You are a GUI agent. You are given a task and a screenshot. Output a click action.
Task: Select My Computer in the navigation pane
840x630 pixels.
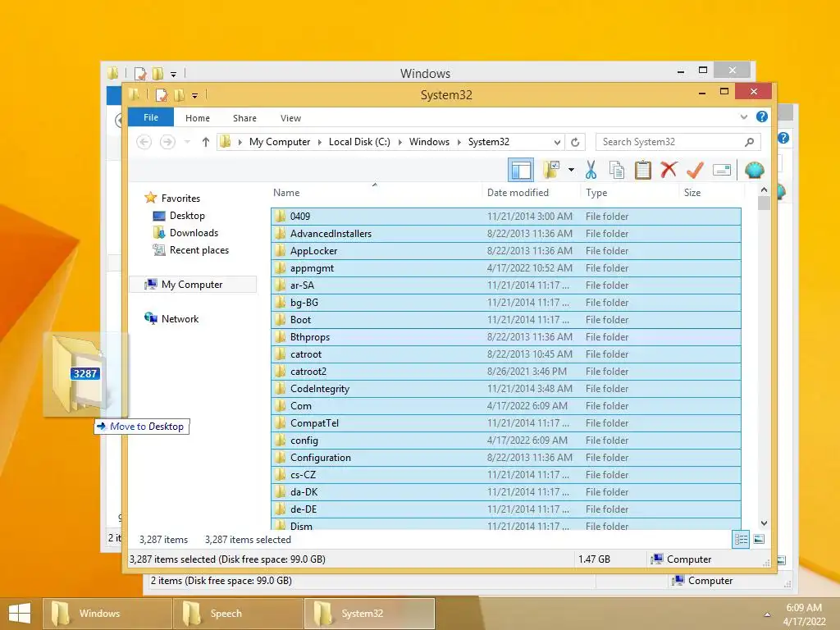pos(192,285)
